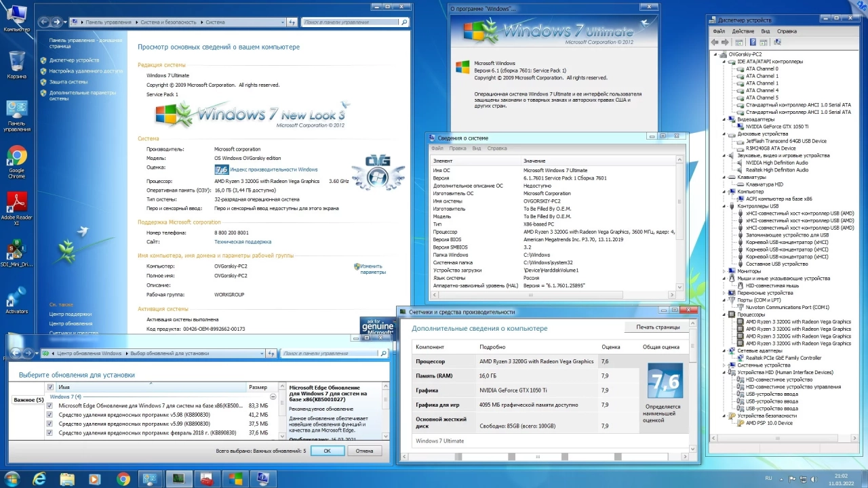Collapse the Контроллеры USB node
Viewport: 868px width, 488px height.
pos(725,206)
